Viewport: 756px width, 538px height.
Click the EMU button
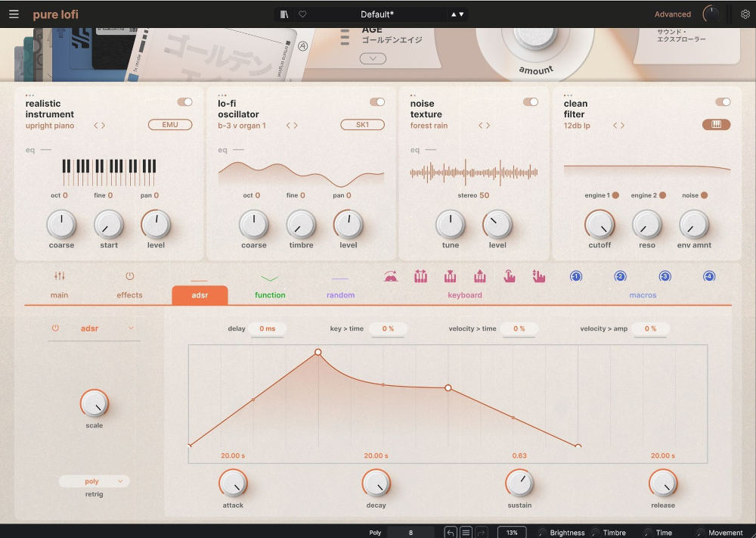[x=170, y=125]
